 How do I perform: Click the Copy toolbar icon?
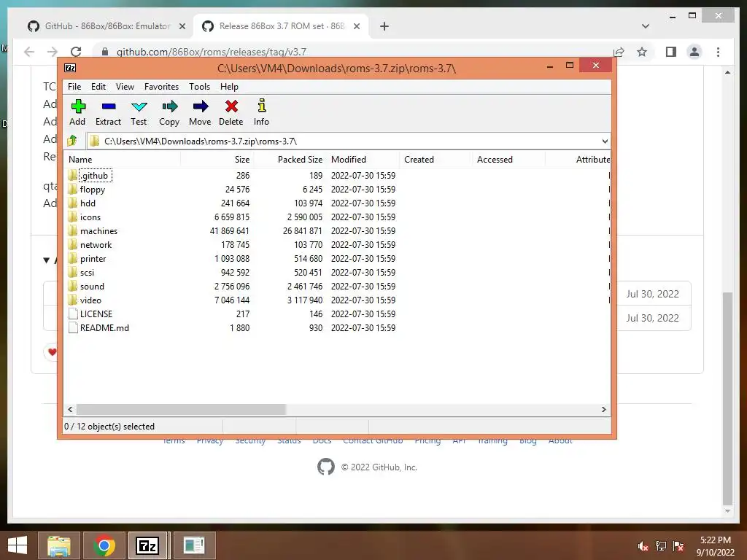click(169, 106)
